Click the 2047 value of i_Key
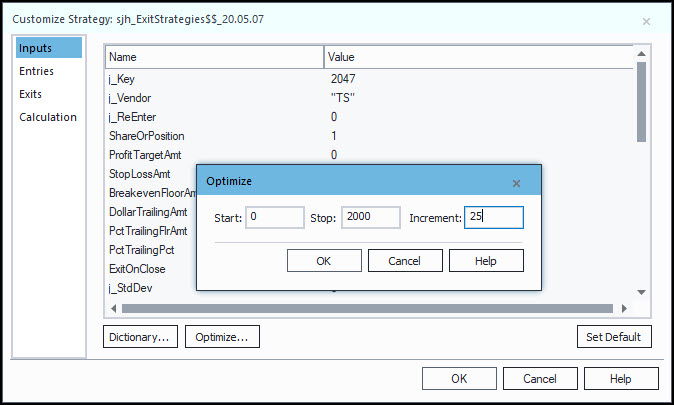 (343, 79)
